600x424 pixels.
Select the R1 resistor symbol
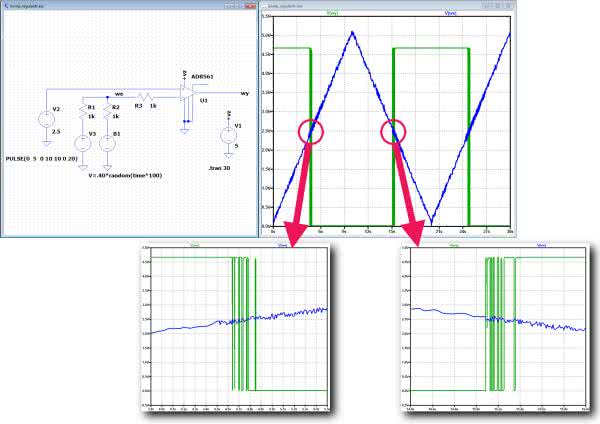click(x=82, y=111)
